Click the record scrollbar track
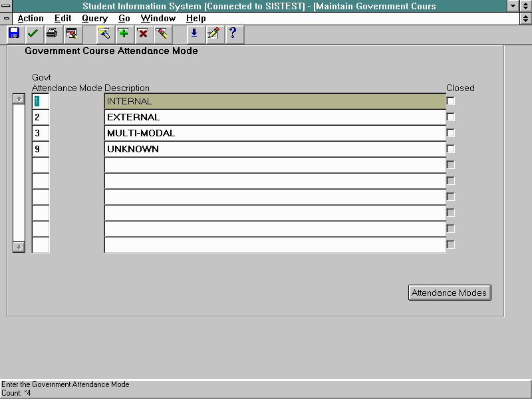The height and width of the screenshot is (399, 532). (x=19, y=173)
